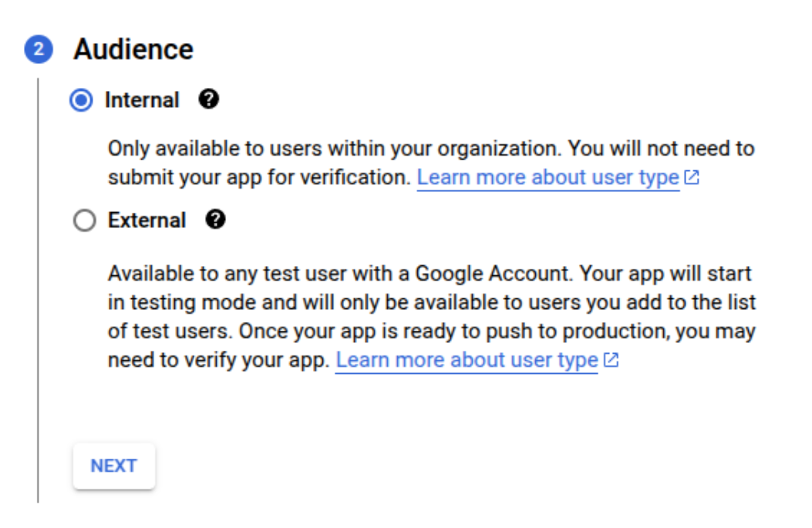The height and width of the screenshot is (528, 812).
Task: Open Learn more about user type under Internal
Action: [548, 177]
